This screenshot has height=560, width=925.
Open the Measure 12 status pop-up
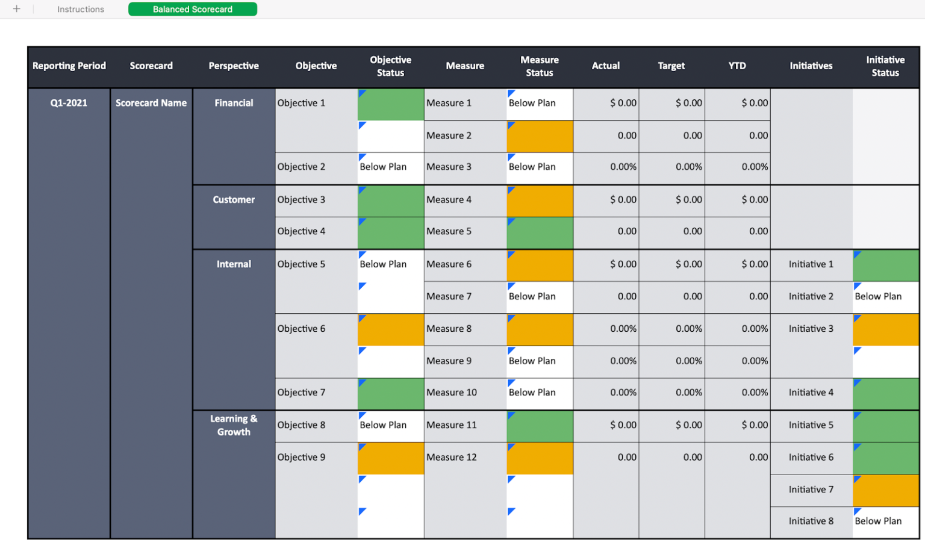[539, 458]
